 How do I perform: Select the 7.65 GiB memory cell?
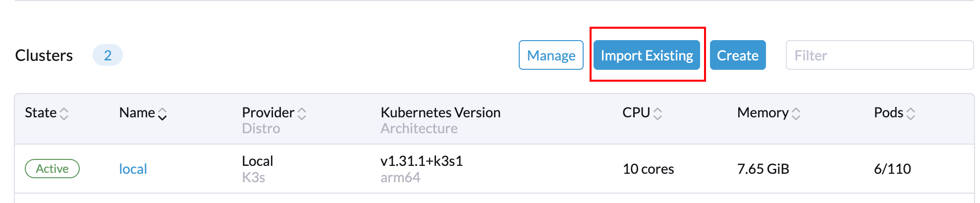[x=762, y=169]
